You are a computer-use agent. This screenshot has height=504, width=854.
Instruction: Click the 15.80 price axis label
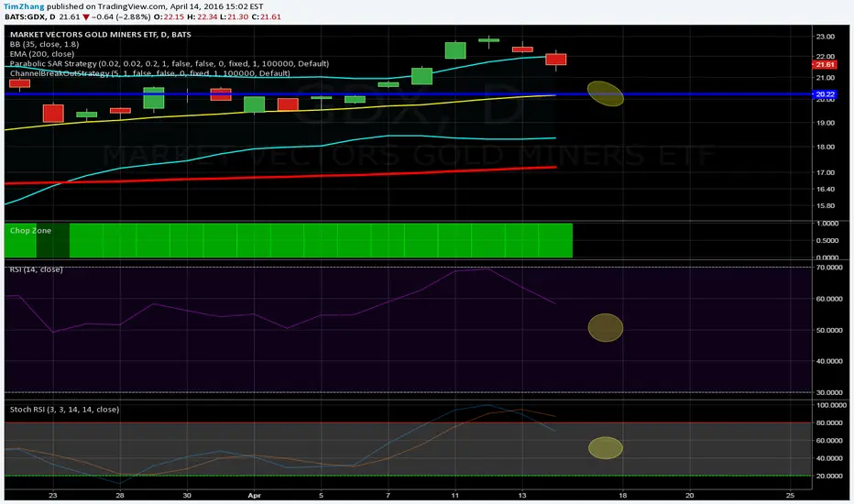826,205
